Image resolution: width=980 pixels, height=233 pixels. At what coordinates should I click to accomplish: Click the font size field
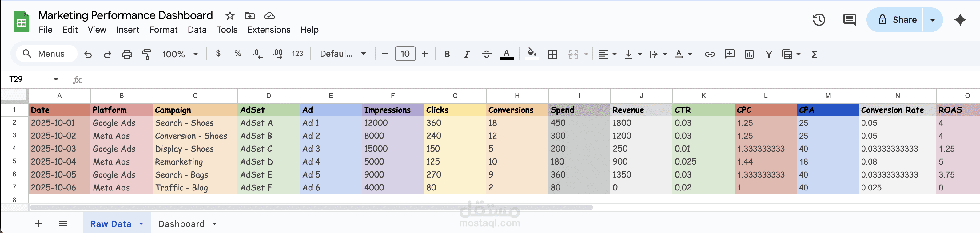[405, 54]
